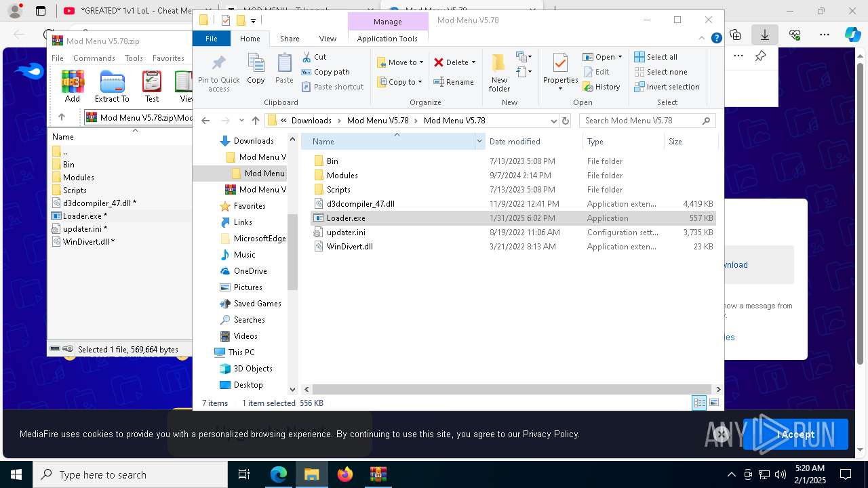This screenshot has height=488, width=868.
Task: Open WinRAR Favorites menu
Action: tap(168, 58)
